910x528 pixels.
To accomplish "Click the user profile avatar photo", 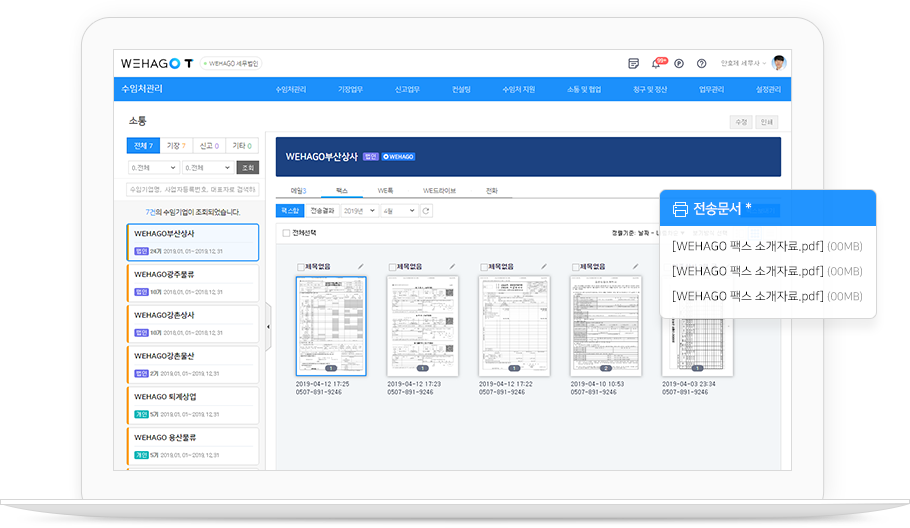I will (x=779, y=63).
